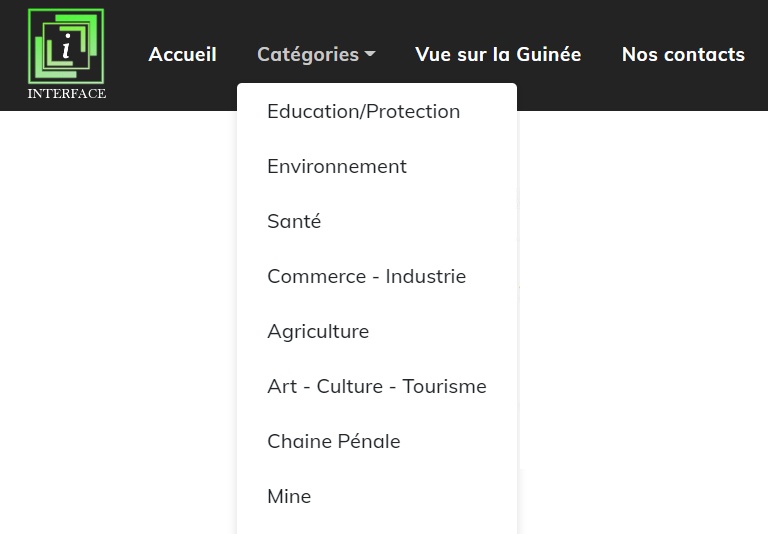Viewport: 768px width, 534px height.
Task: Pick the Agriculture category entry
Action: coord(318,332)
